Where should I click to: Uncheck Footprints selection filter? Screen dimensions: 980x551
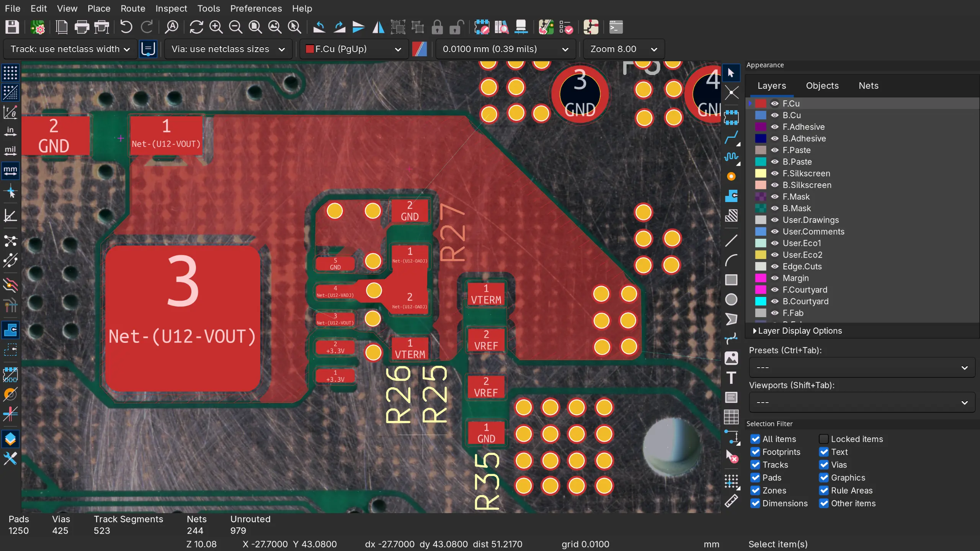[755, 452]
